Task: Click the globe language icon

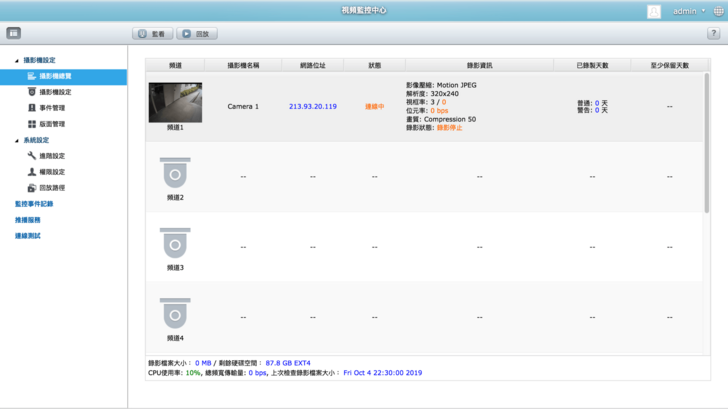Action: 718,11
